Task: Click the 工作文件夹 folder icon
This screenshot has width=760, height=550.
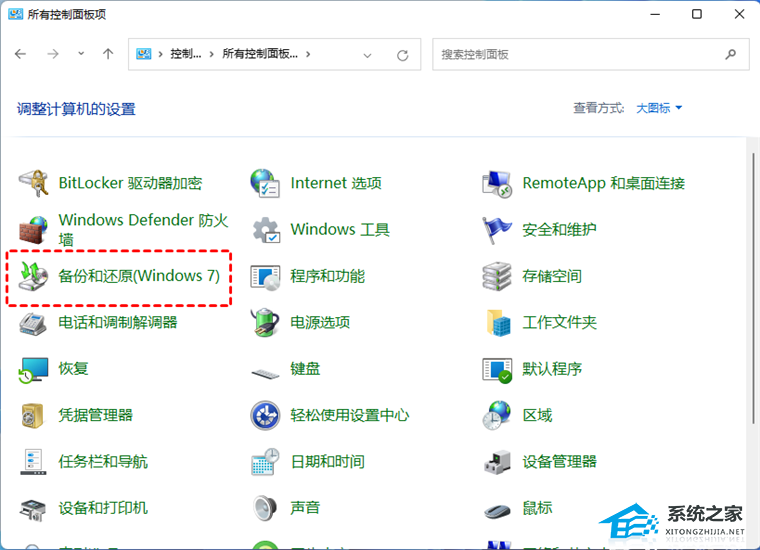Action: 498,322
